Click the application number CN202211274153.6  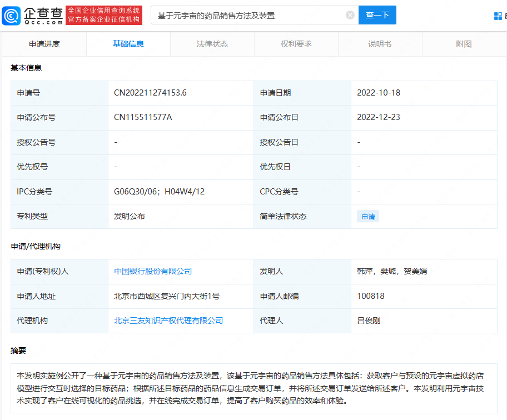point(150,93)
